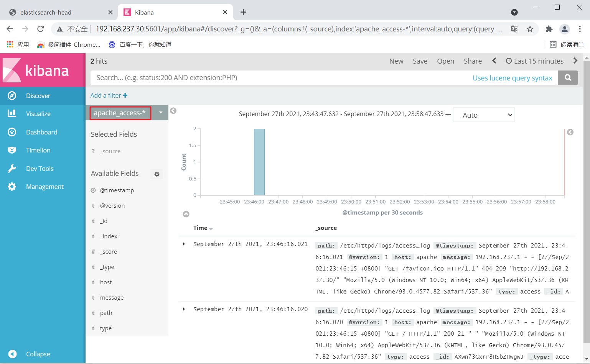Close the elasticsearch-head tab
Image resolution: width=590 pixels, height=364 pixels.
click(x=110, y=12)
